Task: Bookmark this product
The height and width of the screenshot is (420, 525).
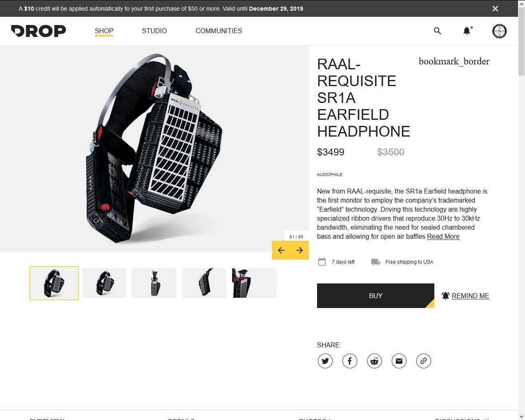Action: (x=454, y=62)
